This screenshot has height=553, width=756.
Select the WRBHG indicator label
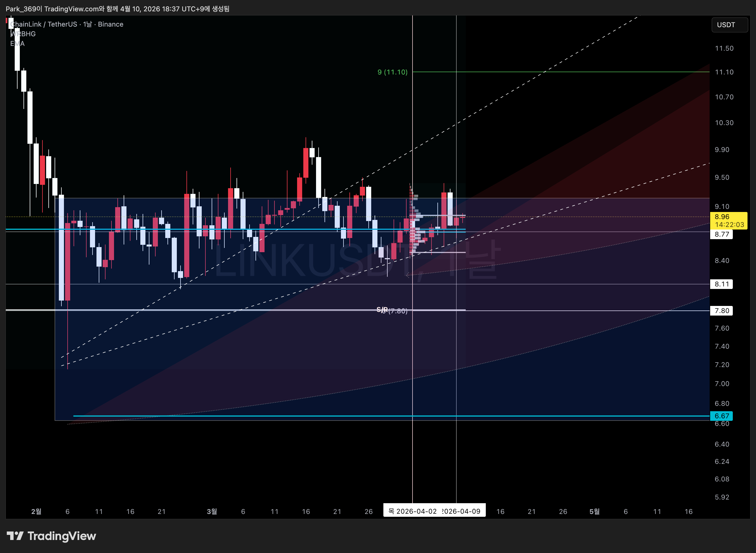(x=23, y=34)
